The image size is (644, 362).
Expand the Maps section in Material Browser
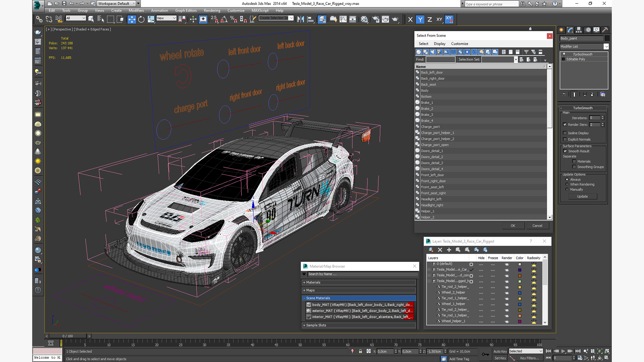point(359,291)
